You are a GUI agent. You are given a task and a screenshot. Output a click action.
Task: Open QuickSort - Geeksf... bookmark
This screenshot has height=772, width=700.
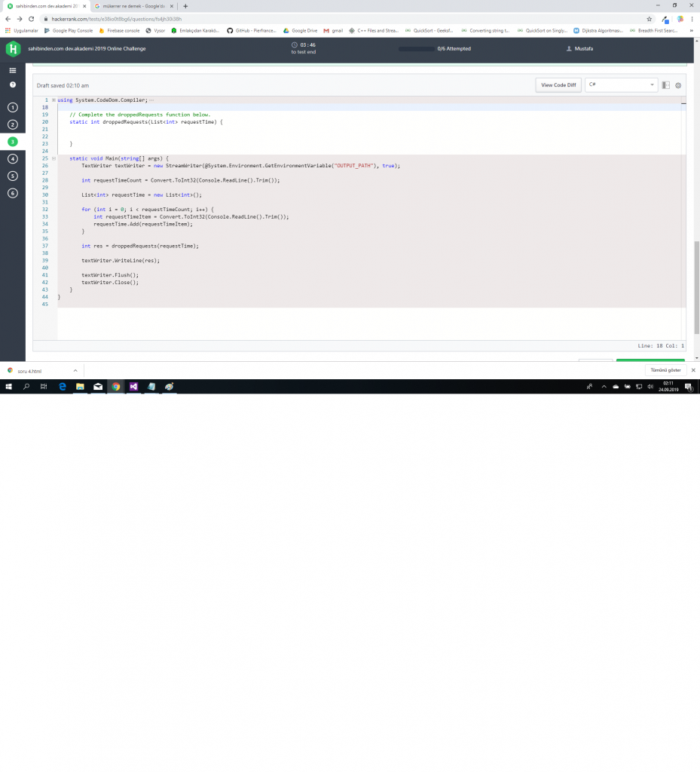[429, 30]
